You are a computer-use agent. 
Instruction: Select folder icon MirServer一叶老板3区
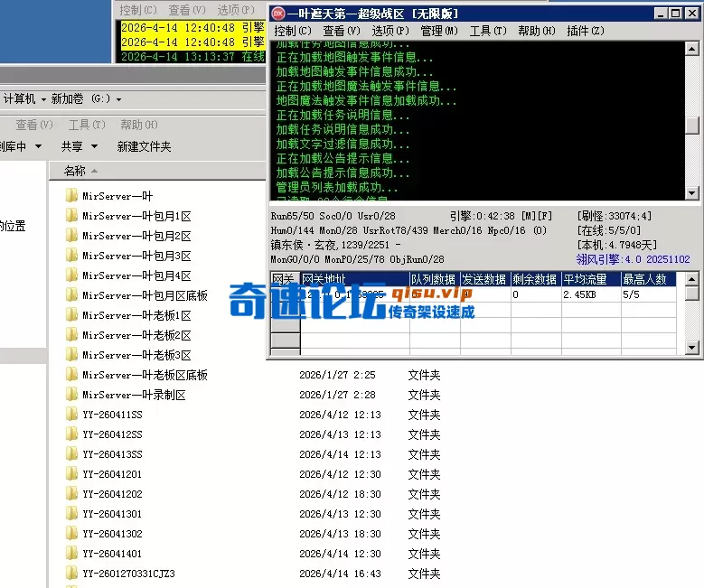click(71, 355)
